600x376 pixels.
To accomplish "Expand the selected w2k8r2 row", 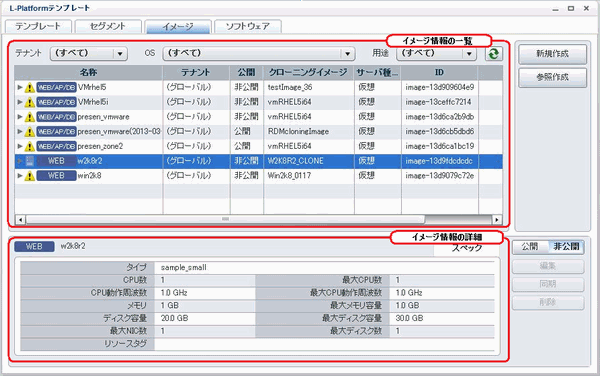I will point(20,161).
